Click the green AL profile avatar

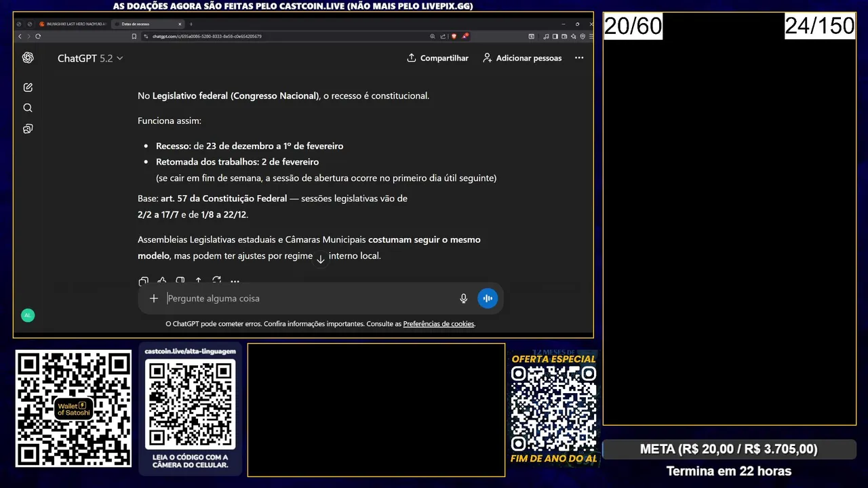click(28, 315)
